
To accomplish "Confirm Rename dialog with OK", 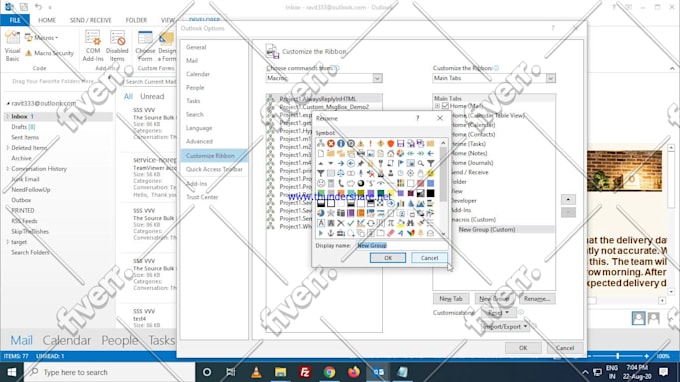I will pos(388,258).
